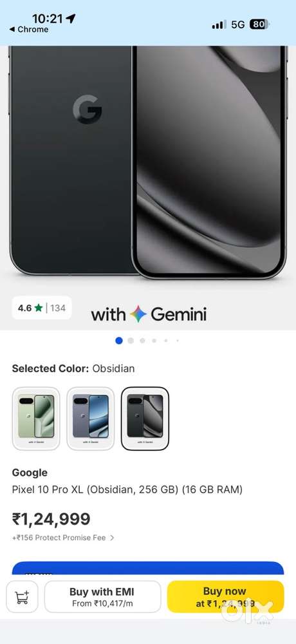The image size is (296, 644).
Task: Jump to third image carousel dot
Action: pos(142,341)
